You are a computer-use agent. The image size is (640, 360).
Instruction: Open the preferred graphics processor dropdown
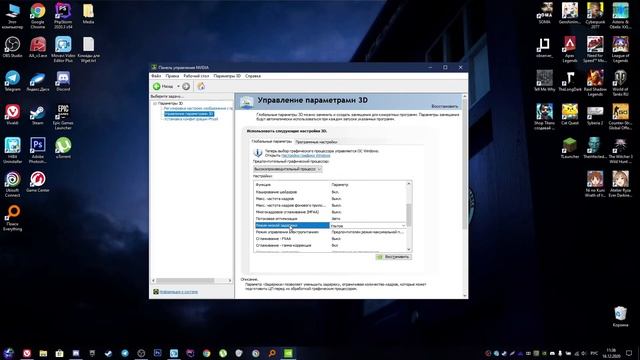[x=287, y=169]
